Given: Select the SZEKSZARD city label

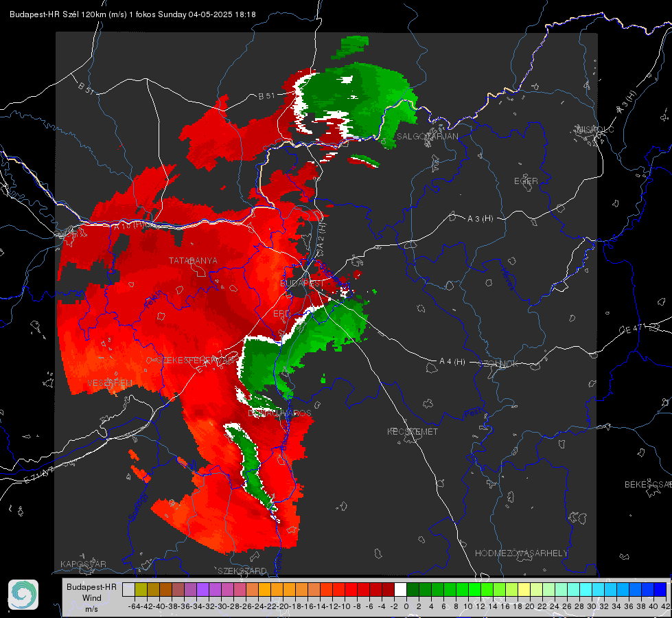Looking at the screenshot, I should (242, 571).
